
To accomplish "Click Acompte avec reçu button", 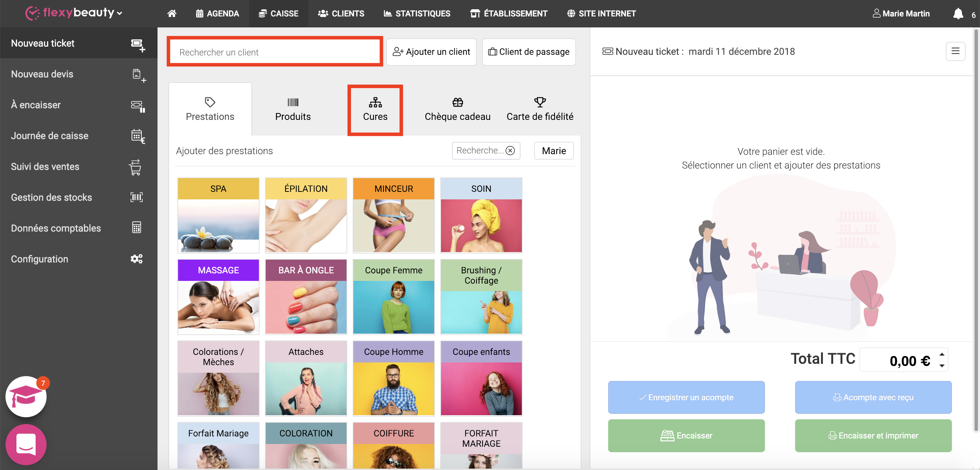I will coord(873,397).
